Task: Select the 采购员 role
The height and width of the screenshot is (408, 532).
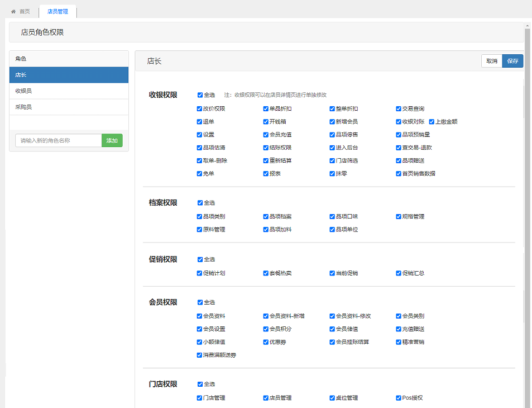Action: click(69, 107)
